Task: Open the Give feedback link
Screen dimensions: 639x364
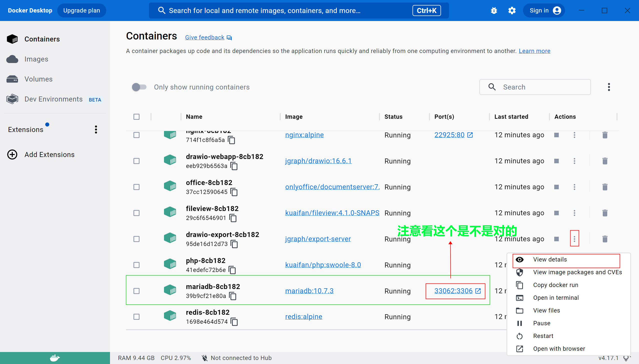Action: coord(208,37)
